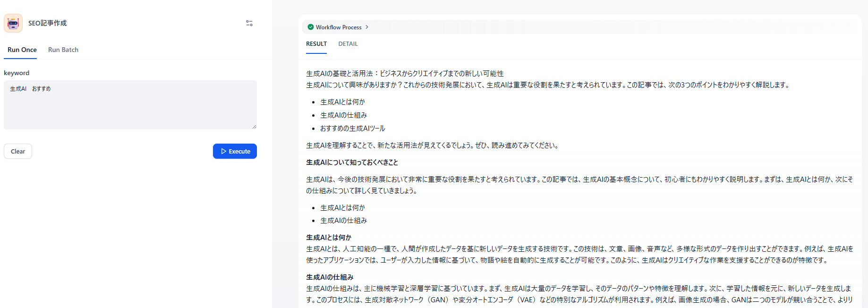Click the bold section heading 生成AIとは何か
The width and height of the screenshot is (868, 308).
click(329, 238)
